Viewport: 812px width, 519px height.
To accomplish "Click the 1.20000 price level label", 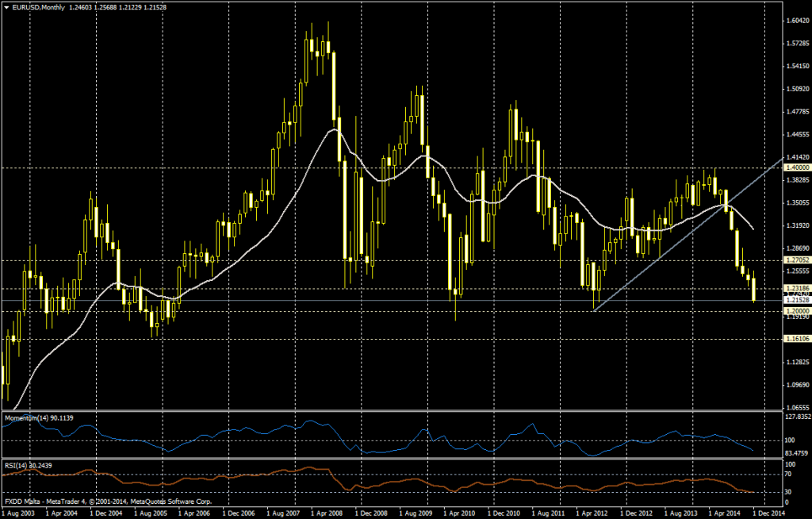I will (x=794, y=311).
